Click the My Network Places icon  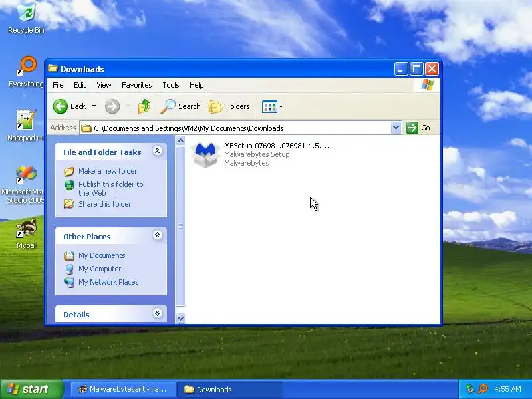(x=69, y=282)
